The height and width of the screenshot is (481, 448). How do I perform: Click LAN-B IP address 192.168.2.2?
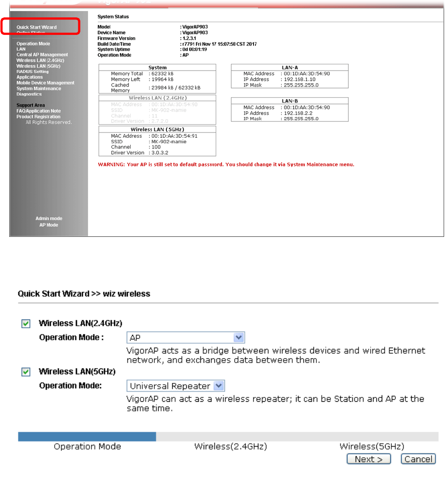pos(298,113)
